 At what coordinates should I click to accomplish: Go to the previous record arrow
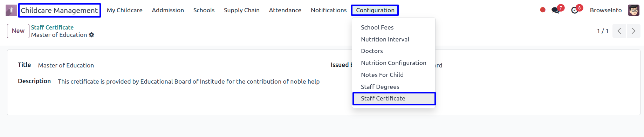[619, 31]
